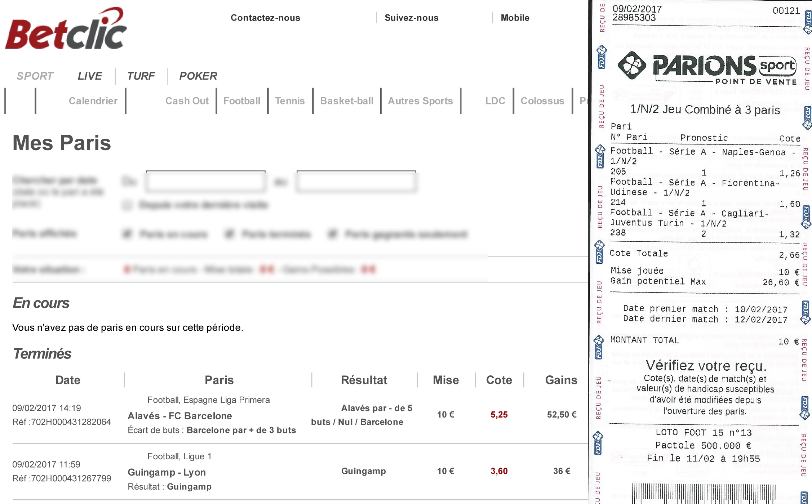Viewport: 812px width, 504px height.
Task: Open the Autres Sports menu item
Action: 420,101
